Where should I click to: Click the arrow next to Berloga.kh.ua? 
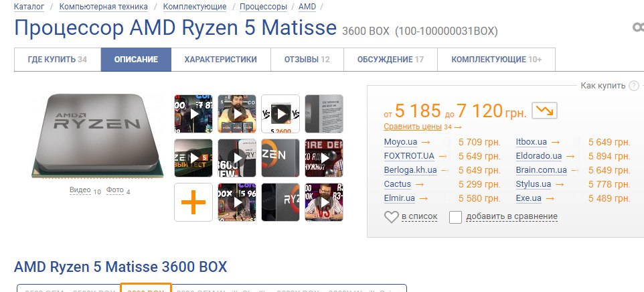coord(445,170)
